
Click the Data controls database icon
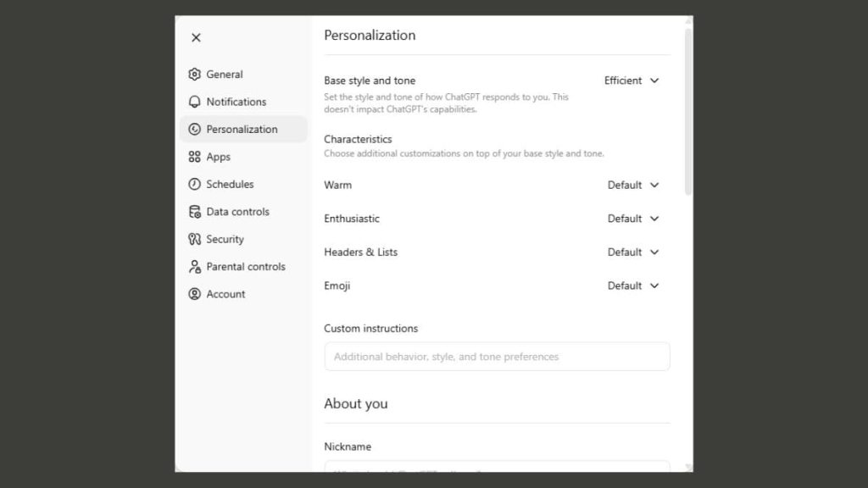tap(195, 212)
